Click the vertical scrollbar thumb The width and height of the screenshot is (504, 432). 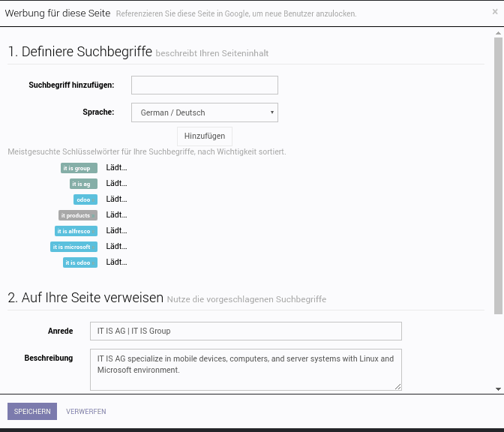pyautogui.click(x=498, y=175)
